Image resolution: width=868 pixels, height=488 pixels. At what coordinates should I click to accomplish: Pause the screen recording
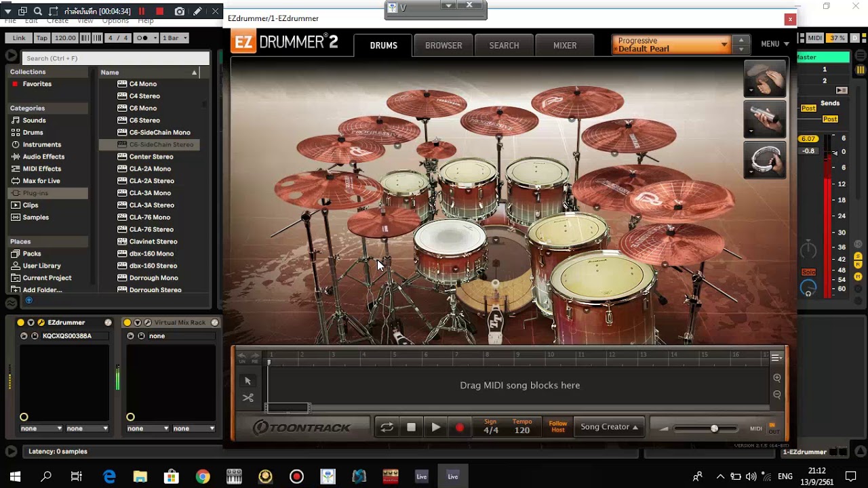tap(142, 12)
